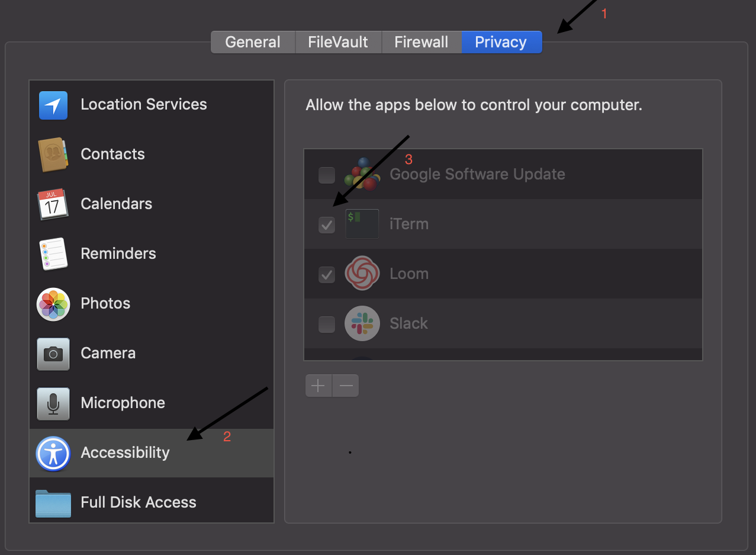Select the Accessibility figure icon

tap(53, 454)
